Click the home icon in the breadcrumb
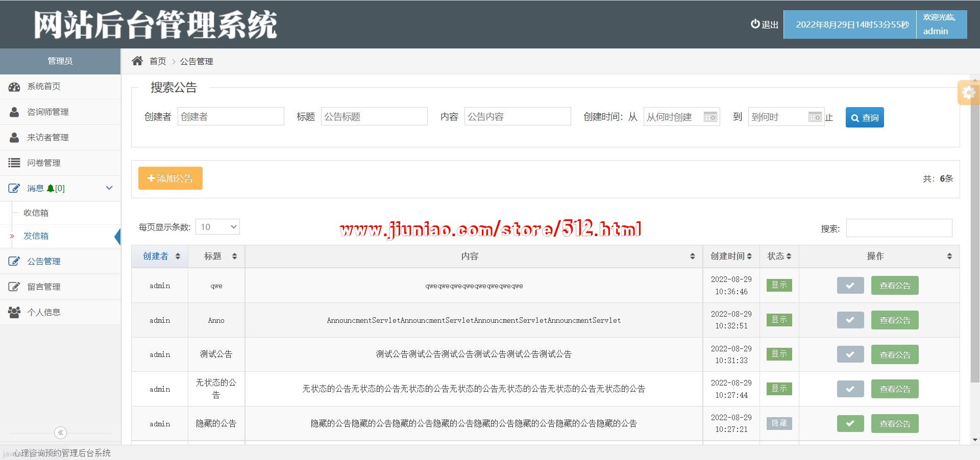 137,61
